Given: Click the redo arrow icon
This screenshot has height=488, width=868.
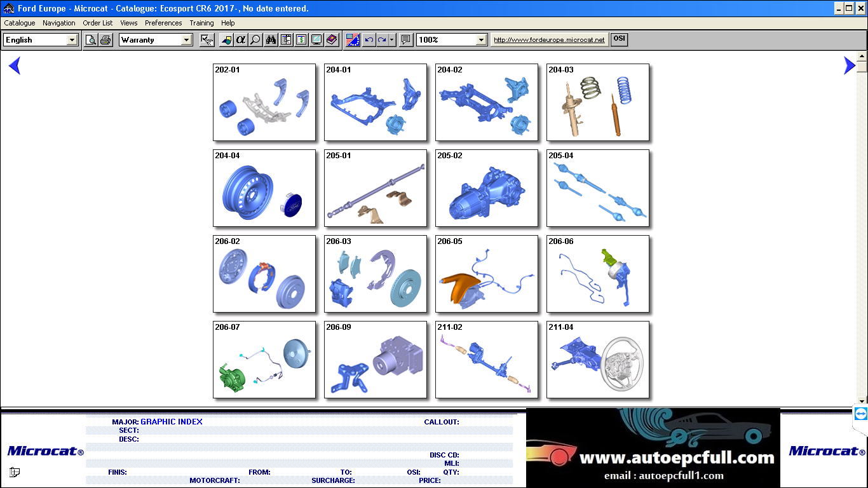Looking at the screenshot, I should 382,40.
